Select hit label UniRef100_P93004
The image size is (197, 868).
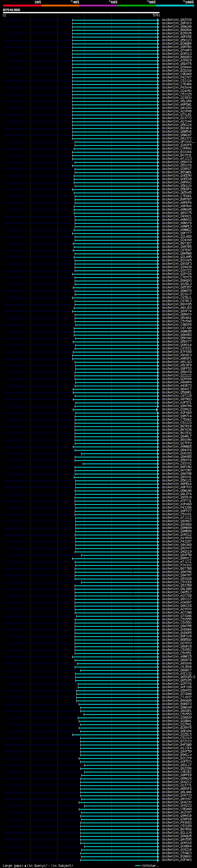pos(177,88)
